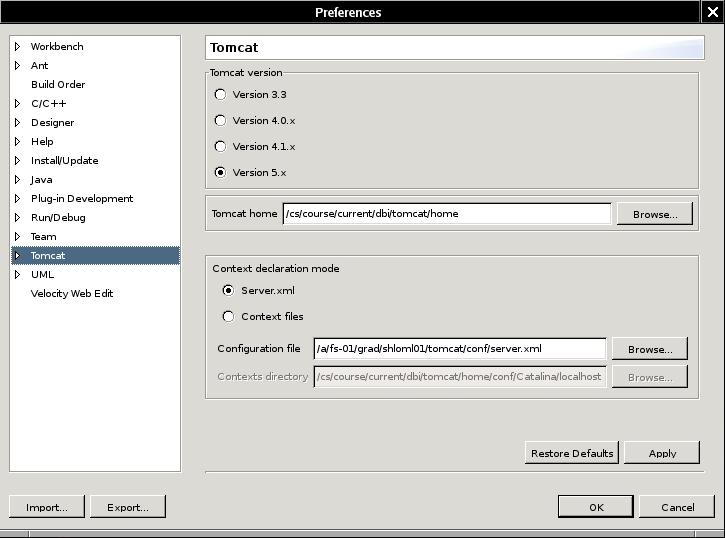Expand the Plug-in Development node arrow

tap(18, 198)
